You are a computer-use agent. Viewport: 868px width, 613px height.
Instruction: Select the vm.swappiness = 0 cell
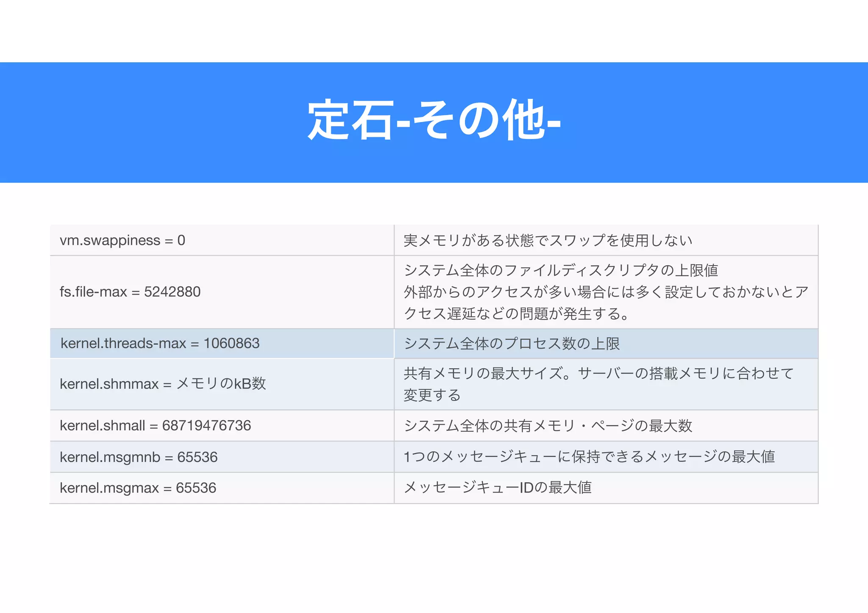pos(122,240)
